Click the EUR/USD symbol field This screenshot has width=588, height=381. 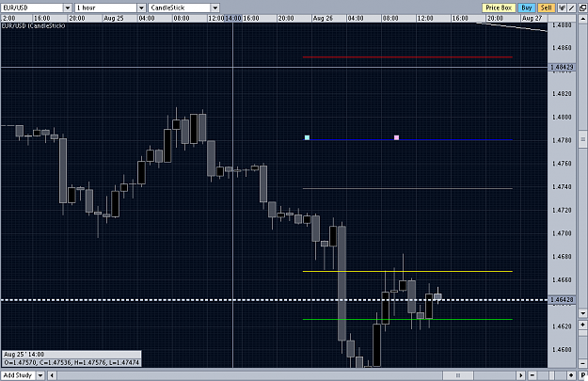[x=32, y=8]
